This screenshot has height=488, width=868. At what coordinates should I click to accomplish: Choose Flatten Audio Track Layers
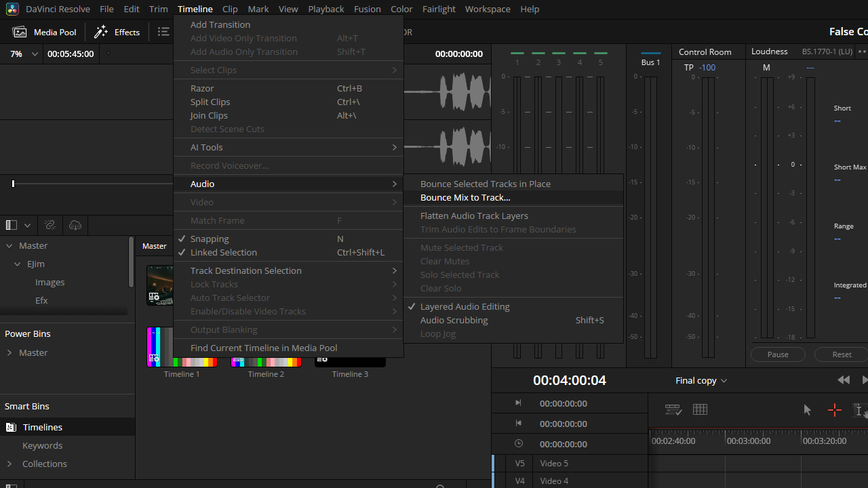coord(513,216)
